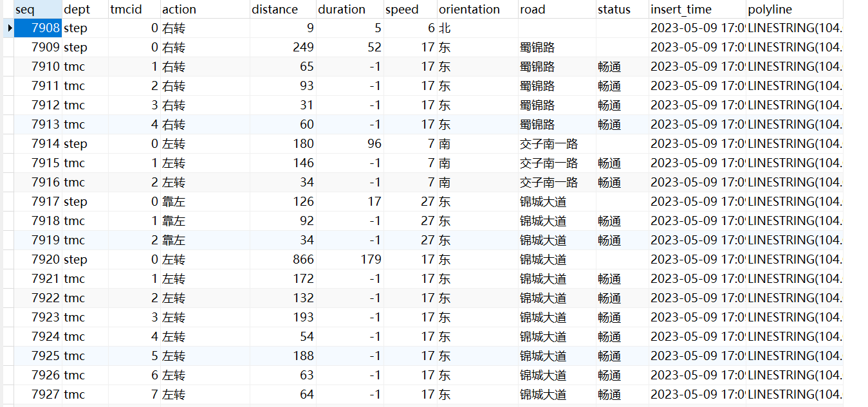Click dept cell 'tmc' in row 7911

[85, 86]
